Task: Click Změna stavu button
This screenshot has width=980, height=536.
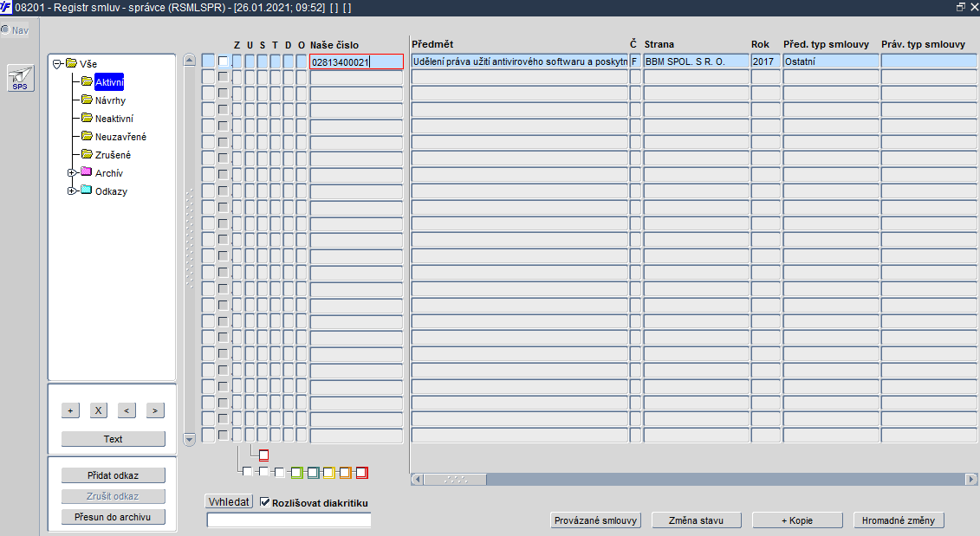Action: (x=697, y=520)
